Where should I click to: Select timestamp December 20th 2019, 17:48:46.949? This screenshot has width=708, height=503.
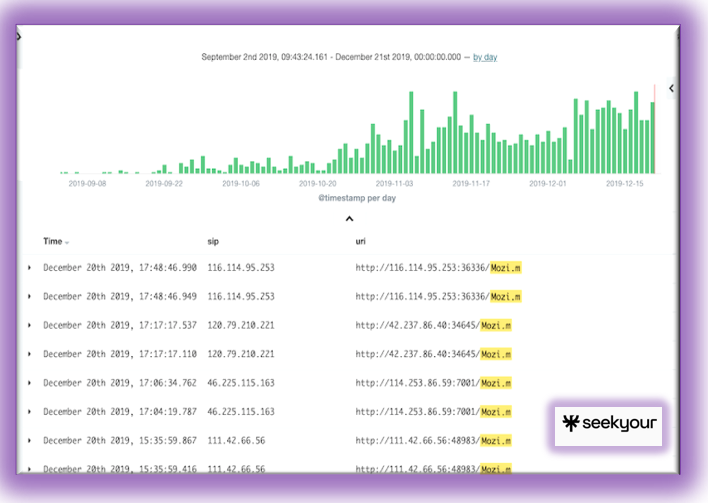point(120,297)
